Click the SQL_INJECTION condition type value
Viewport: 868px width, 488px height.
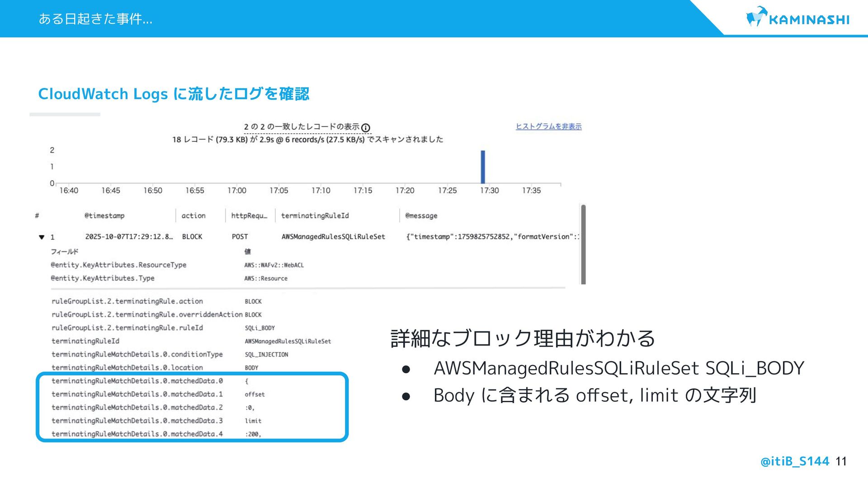click(266, 355)
